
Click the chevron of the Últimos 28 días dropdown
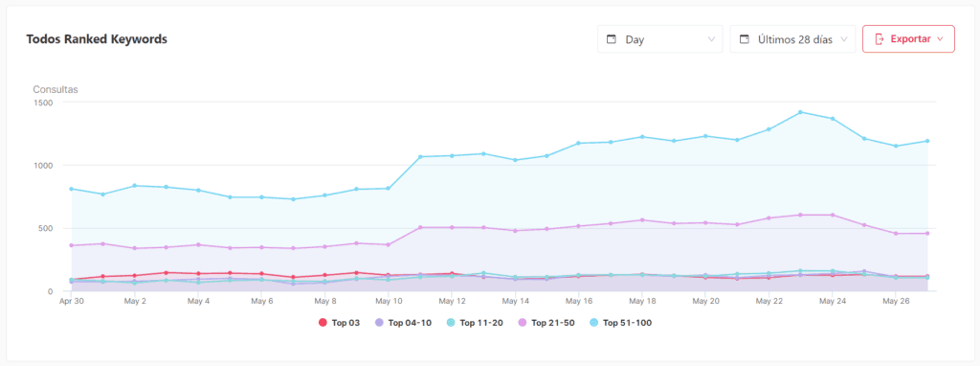(x=844, y=38)
